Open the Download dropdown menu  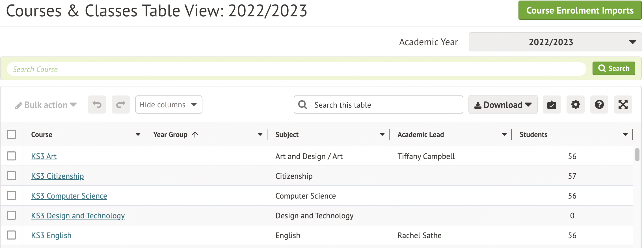503,105
